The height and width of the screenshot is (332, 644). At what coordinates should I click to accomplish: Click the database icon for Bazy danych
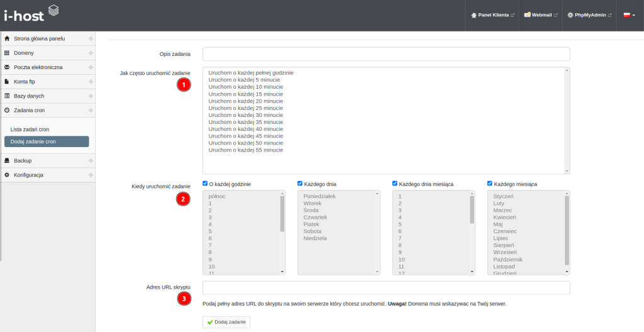coord(7,96)
